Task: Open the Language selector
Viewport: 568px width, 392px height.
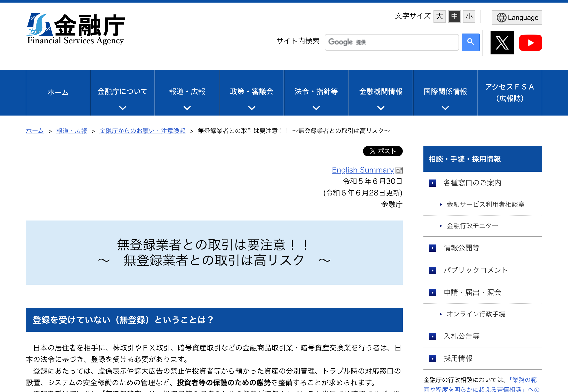Action: [x=517, y=18]
